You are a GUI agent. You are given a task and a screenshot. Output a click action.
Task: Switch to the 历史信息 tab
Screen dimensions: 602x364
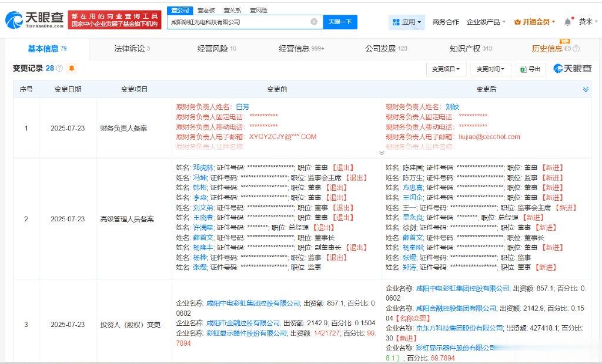tap(551, 49)
